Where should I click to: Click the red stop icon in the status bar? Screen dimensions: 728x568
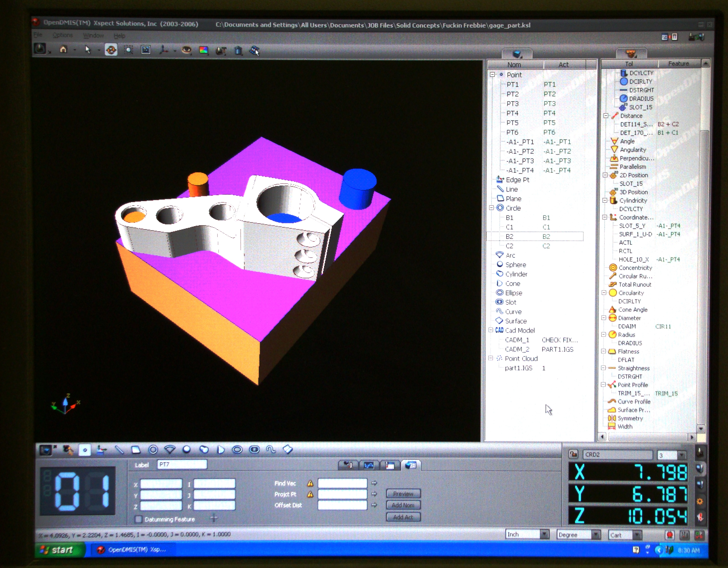tap(670, 535)
